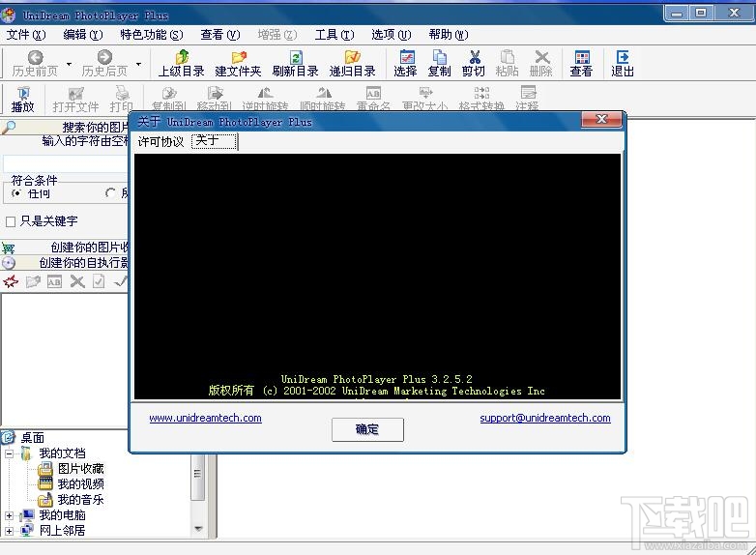The height and width of the screenshot is (555, 756).
Task: Open the 选项 menu
Action: (391, 35)
